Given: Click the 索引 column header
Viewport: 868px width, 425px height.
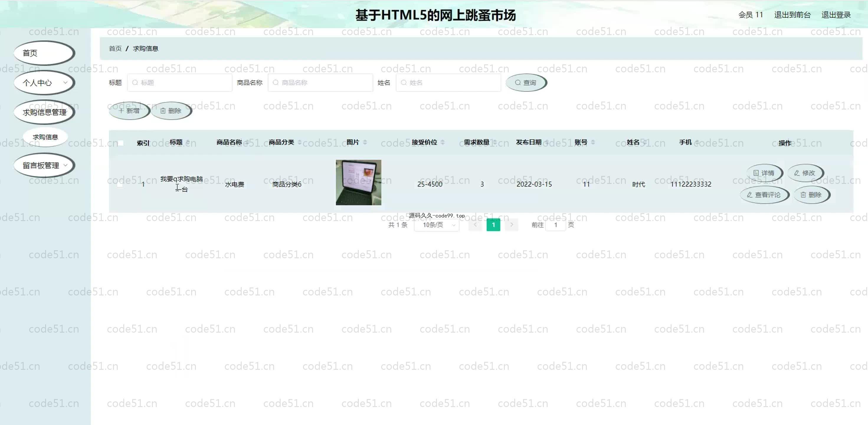Looking at the screenshot, I should pyautogui.click(x=143, y=143).
